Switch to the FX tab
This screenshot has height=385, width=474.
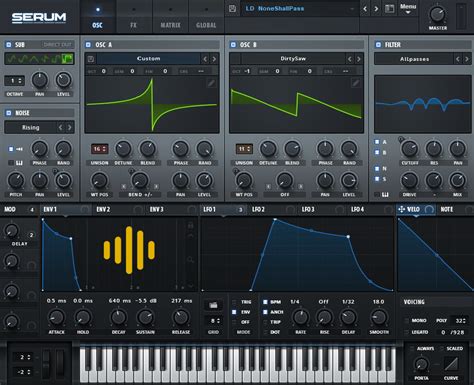[x=133, y=18]
